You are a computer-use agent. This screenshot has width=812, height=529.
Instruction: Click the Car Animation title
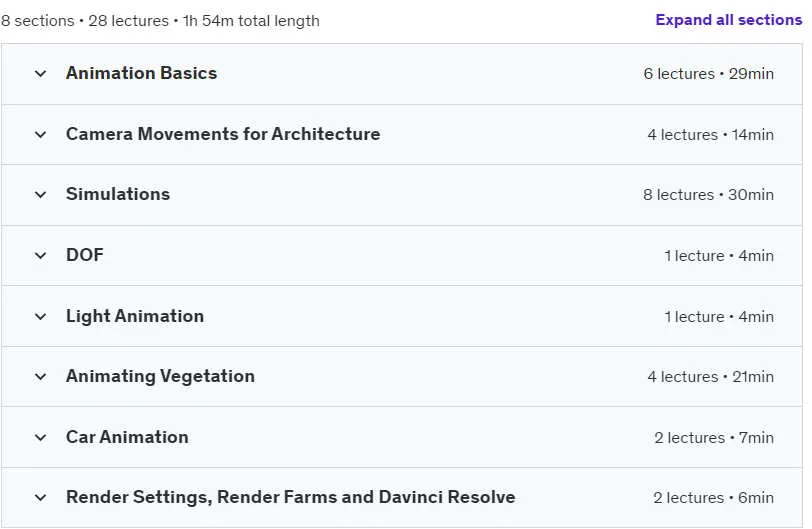click(x=127, y=437)
